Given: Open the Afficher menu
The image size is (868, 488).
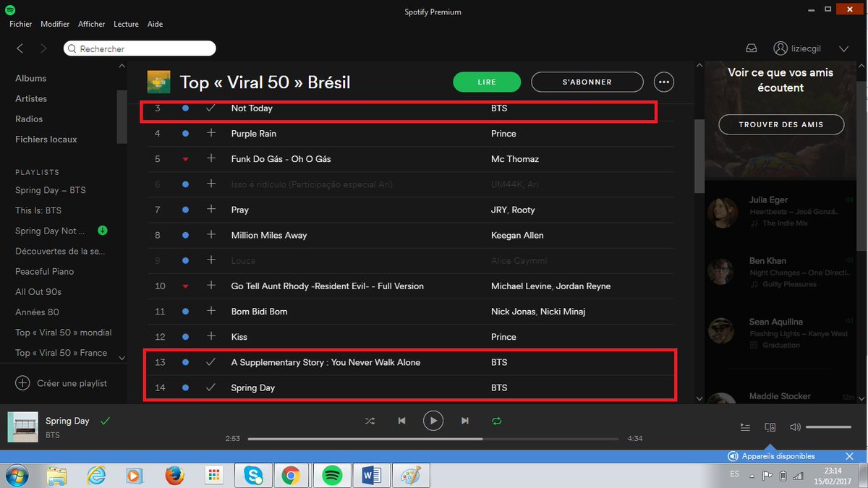Looking at the screenshot, I should tap(92, 24).
